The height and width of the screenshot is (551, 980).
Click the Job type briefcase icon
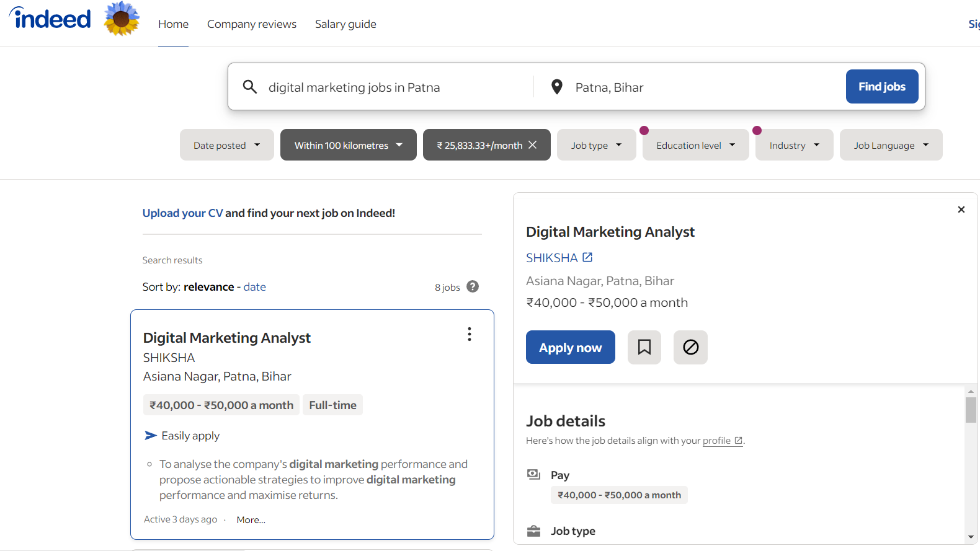pos(533,531)
